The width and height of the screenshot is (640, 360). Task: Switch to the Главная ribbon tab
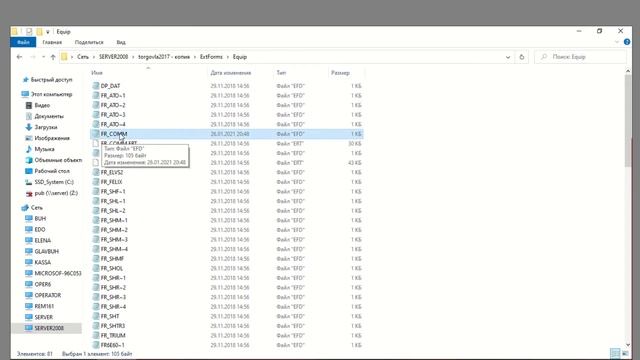coord(52,42)
